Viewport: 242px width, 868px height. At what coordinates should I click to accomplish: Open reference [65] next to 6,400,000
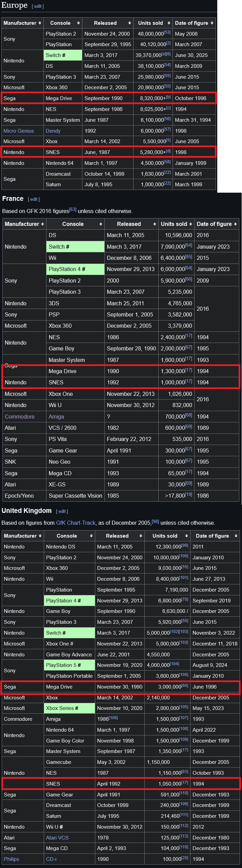(188, 257)
